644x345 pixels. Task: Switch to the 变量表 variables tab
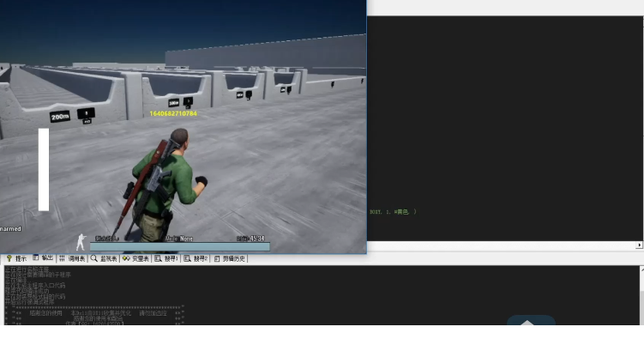coord(136,258)
